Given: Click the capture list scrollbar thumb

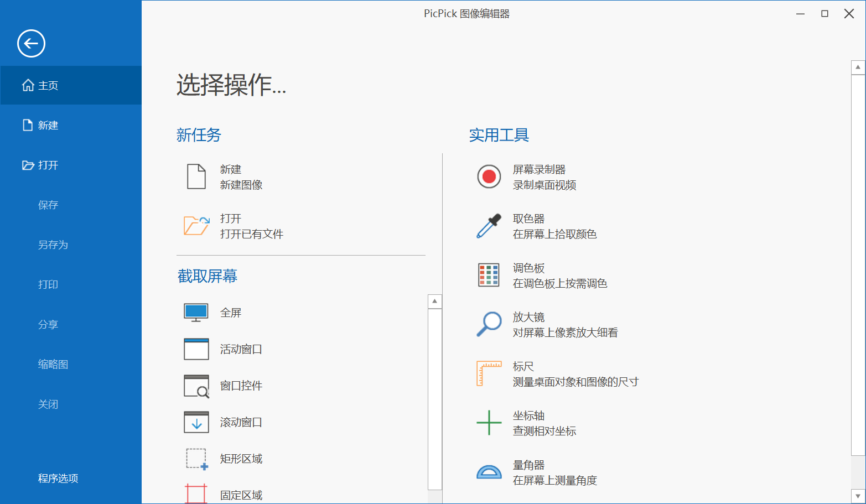Looking at the screenshot, I should [435, 399].
